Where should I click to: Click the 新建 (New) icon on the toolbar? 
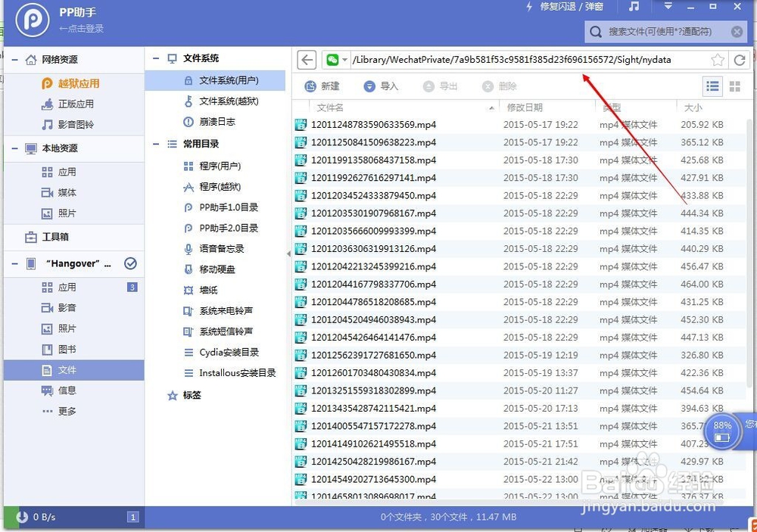pyautogui.click(x=322, y=86)
